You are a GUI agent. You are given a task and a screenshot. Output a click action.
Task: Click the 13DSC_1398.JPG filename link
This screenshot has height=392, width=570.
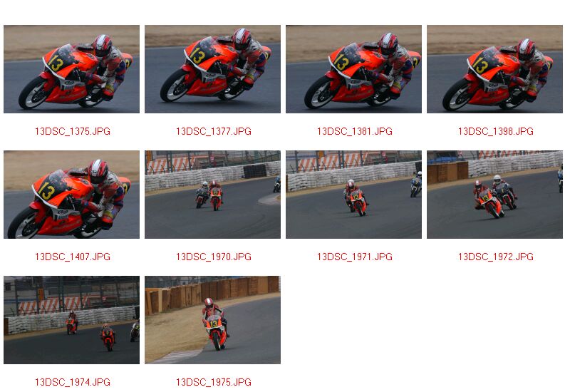[x=496, y=131]
